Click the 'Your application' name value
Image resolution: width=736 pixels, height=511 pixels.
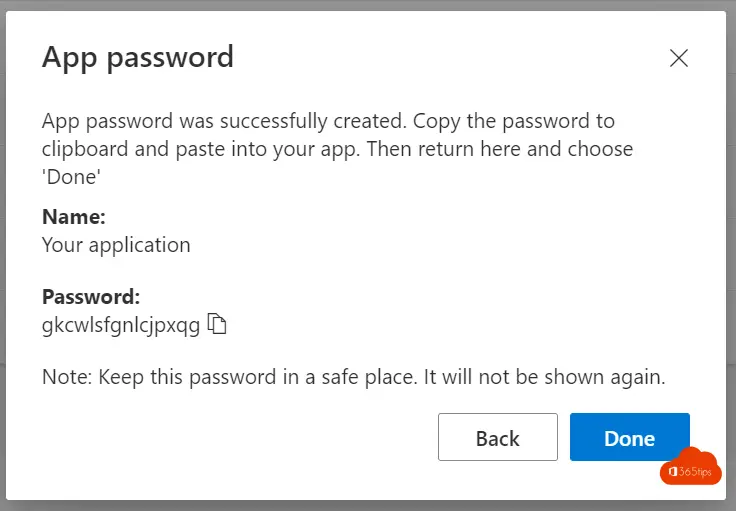click(116, 245)
